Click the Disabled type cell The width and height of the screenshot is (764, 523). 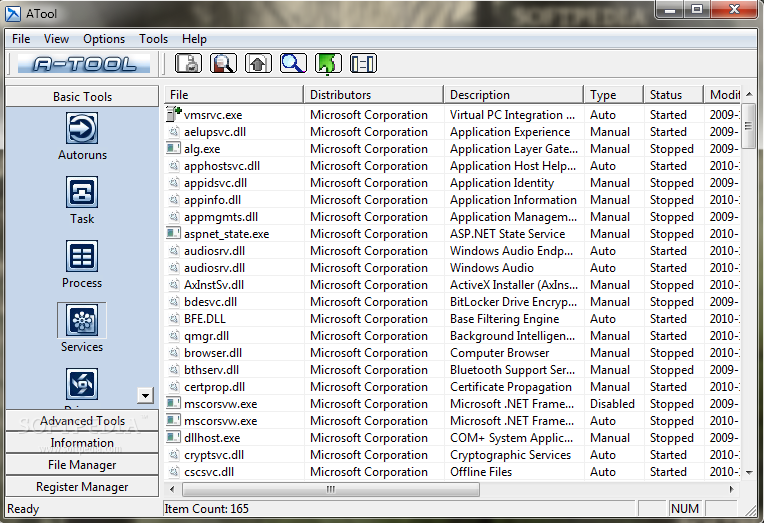[612, 404]
